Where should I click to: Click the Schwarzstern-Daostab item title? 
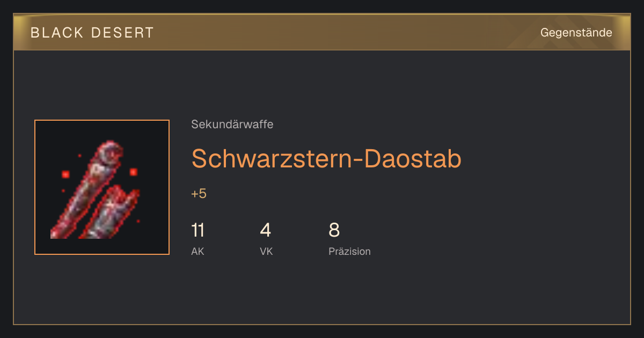[326, 158]
